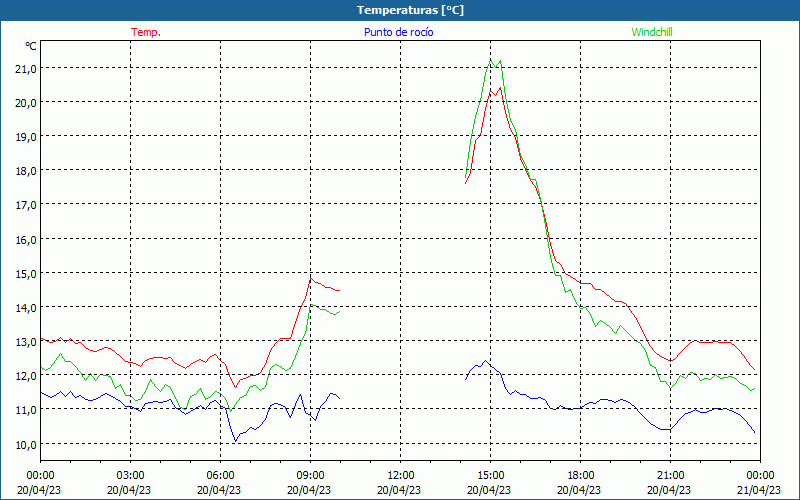Click the 19,0 y-axis value
The image size is (800, 500).
pyautogui.click(x=26, y=137)
